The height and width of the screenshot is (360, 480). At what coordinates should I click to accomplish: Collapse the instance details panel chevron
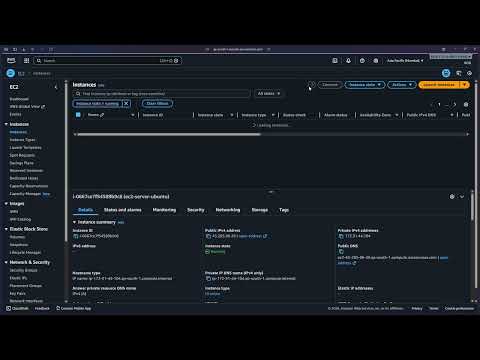click(462, 197)
